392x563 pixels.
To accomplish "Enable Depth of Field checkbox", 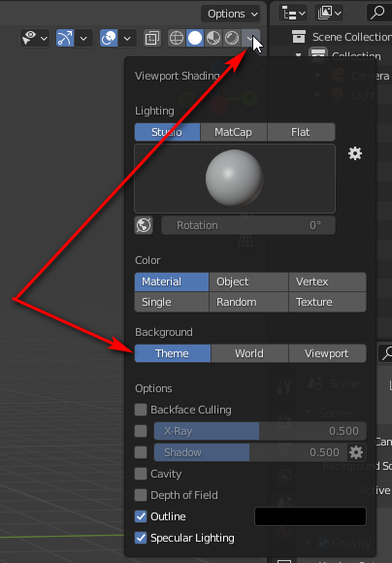I will (x=141, y=495).
